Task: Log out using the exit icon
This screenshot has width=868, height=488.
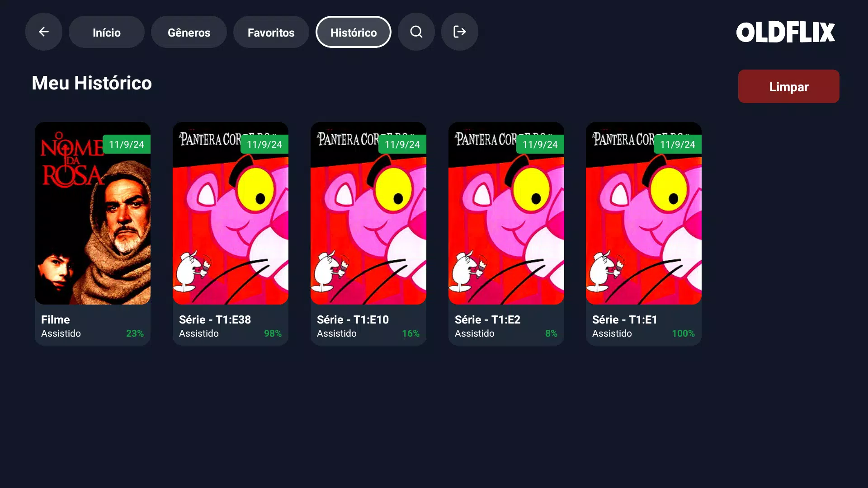Action: coord(460,32)
